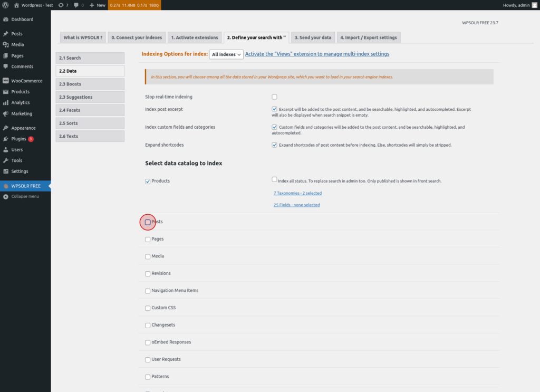The width and height of the screenshot is (540, 392).
Task: Click the orange query performance stats bar
Action: click(x=134, y=5)
